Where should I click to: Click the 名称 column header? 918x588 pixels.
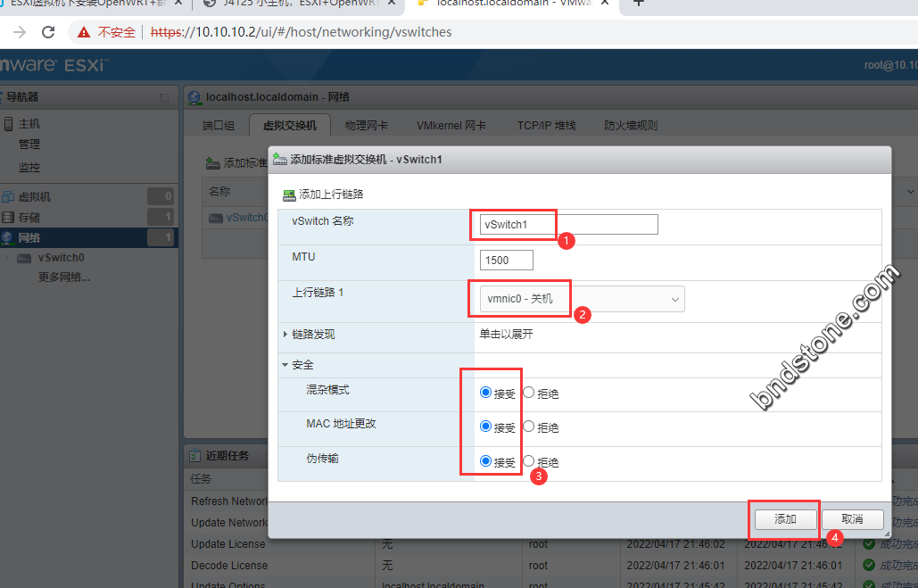[219, 192]
